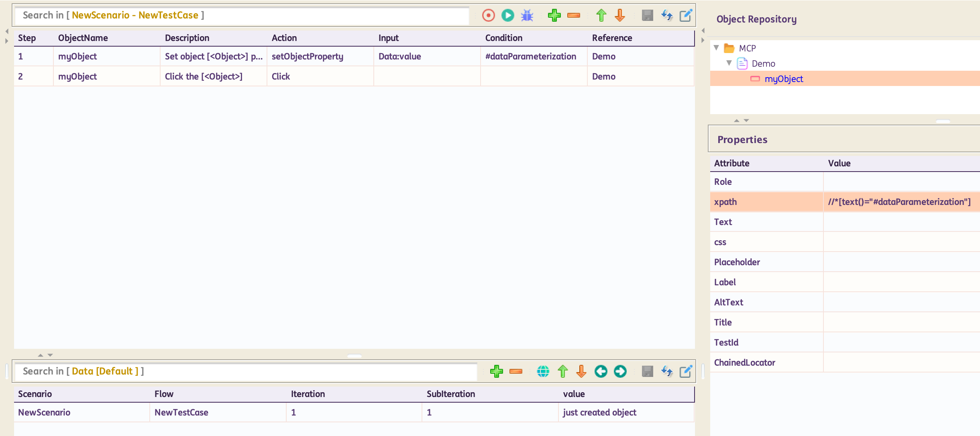Open the globe icon in the data toolbar

click(x=543, y=371)
